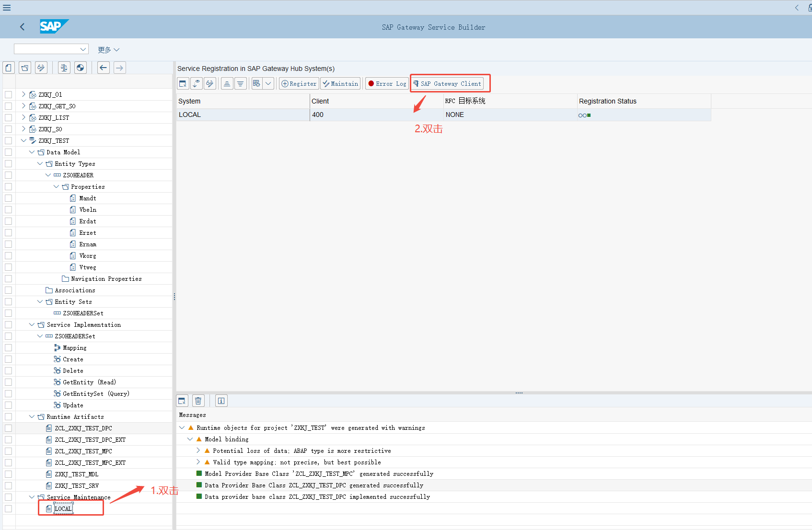This screenshot has height=530, width=812.
Task: Expand the ZXKJ_01 project node
Action: [x=23, y=94]
